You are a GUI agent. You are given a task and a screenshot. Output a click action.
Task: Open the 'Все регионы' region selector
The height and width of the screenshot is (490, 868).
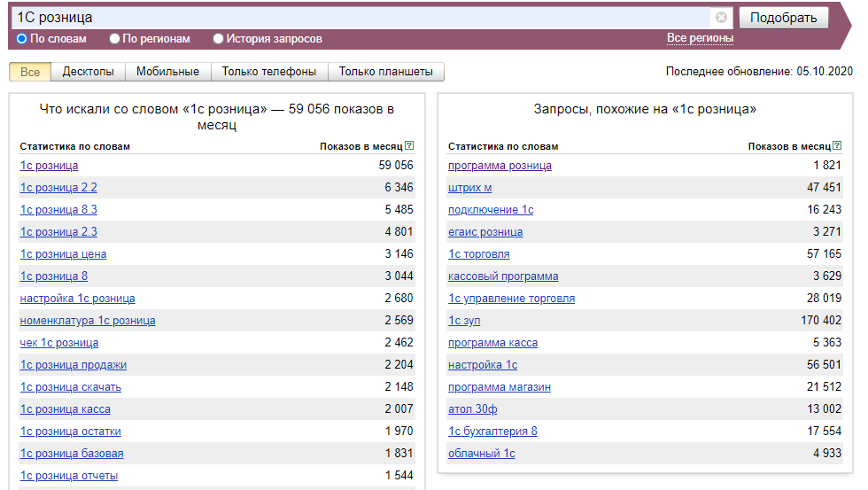700,38
